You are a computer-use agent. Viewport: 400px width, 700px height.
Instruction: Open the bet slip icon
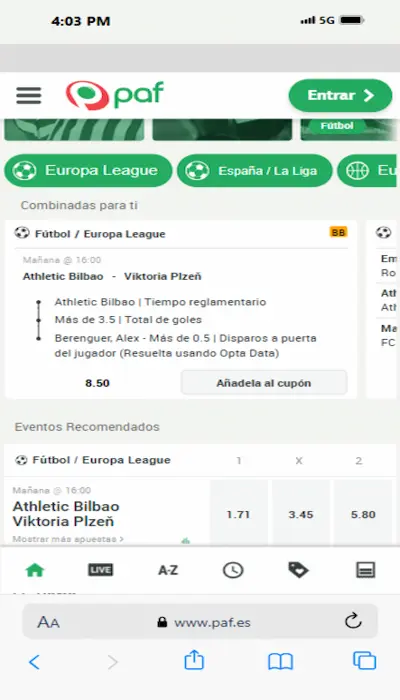click(x=365, y=570)
